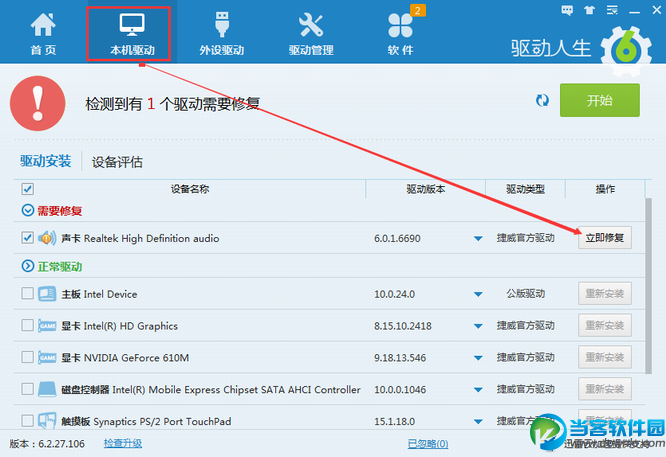Click the refresh rescan icon
The height and width of the screenshot is (457, 666).
[x=542, y=101]
